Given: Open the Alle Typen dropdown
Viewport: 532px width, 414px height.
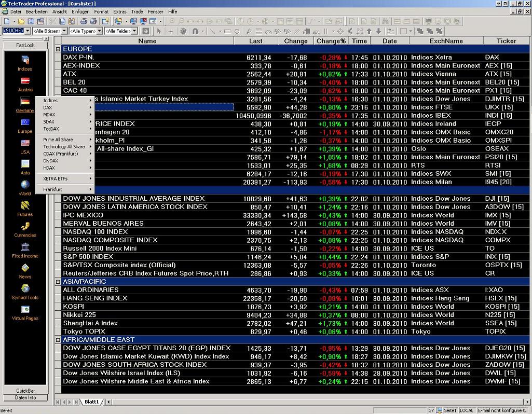Looking at the screenshot, I should 100,31.
